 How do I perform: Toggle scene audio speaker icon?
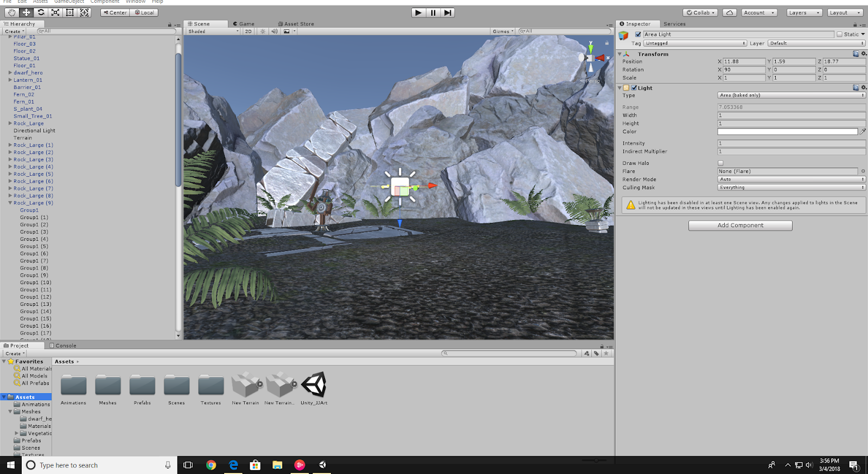click(x=274, y=31)
